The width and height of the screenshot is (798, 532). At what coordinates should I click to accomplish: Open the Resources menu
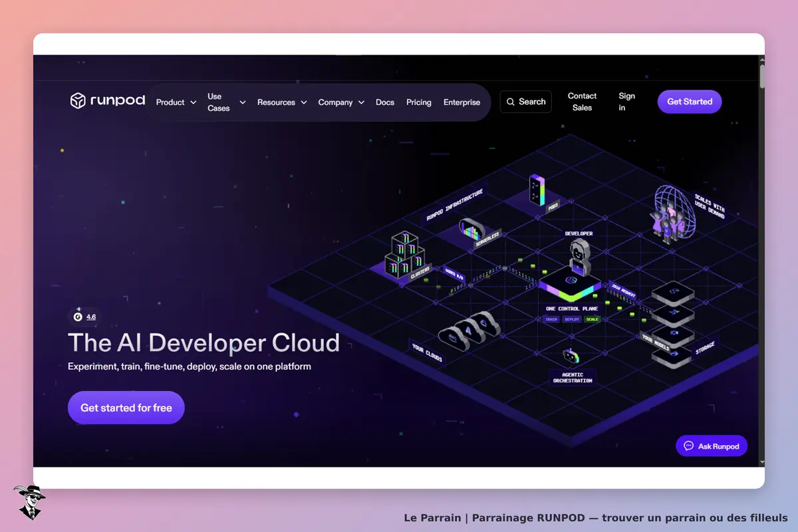pos(276,102)
